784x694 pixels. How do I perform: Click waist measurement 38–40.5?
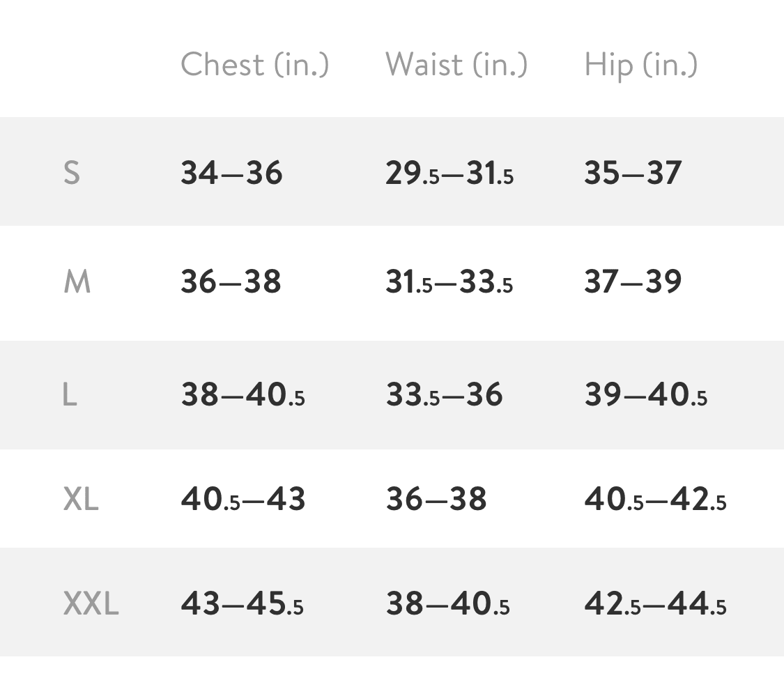pos(447,603)
